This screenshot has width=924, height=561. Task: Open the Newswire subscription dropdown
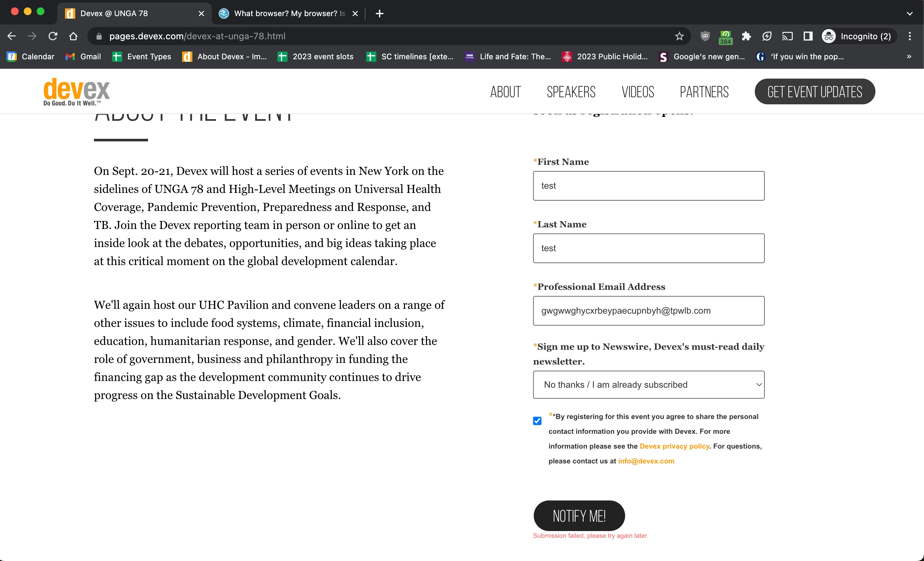(648, 385)
